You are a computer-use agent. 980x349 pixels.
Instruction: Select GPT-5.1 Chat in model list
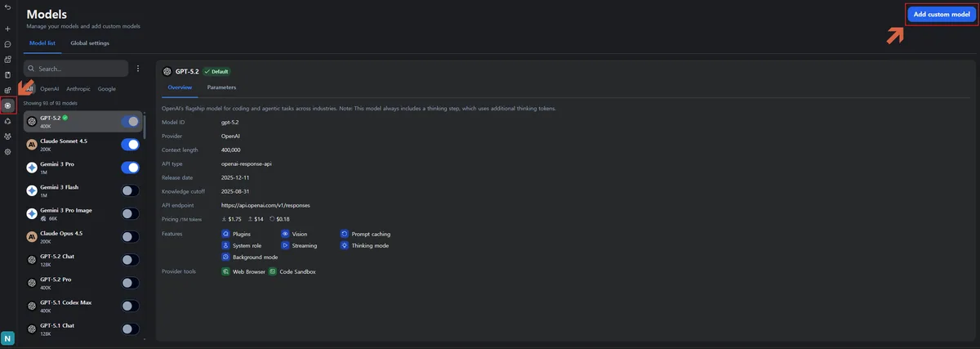tap(82, 329)
